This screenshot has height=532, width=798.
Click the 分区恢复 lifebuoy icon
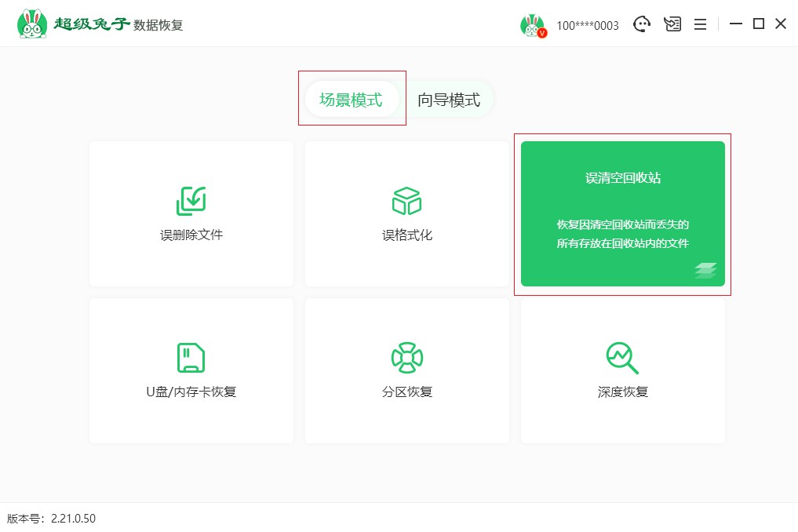406,358
